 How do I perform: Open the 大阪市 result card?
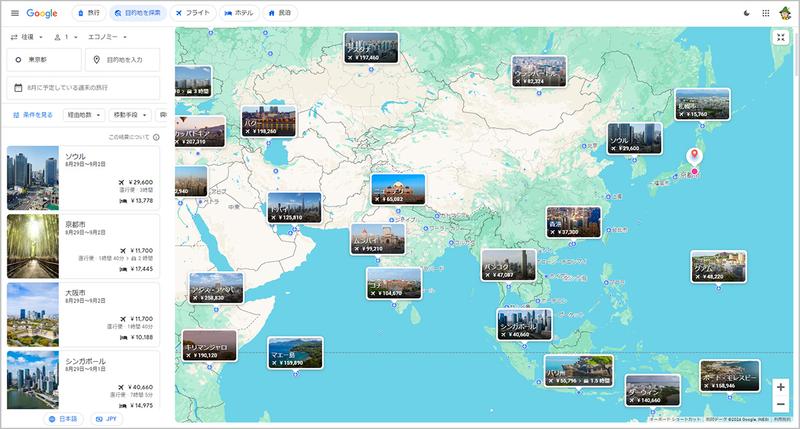click(83, 315)
